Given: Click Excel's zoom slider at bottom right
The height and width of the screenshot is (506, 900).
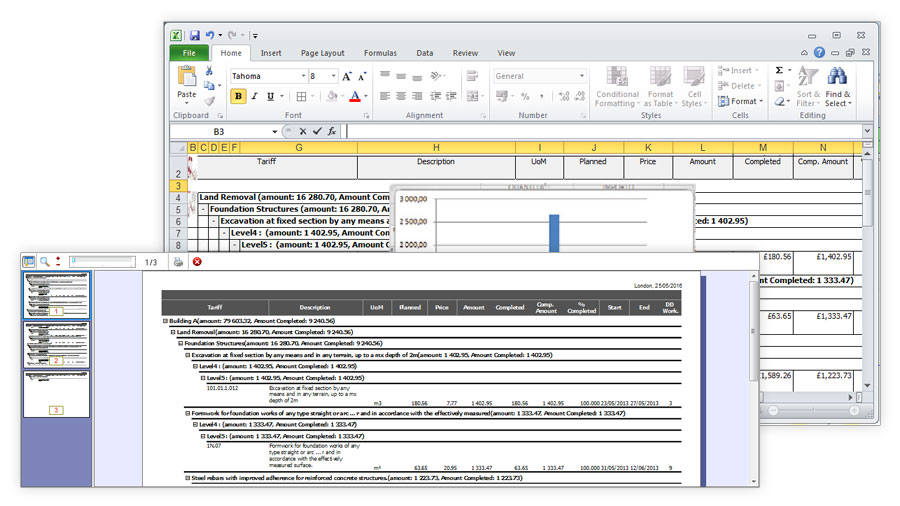Looking at the screenshot, I should click(814, 411).
